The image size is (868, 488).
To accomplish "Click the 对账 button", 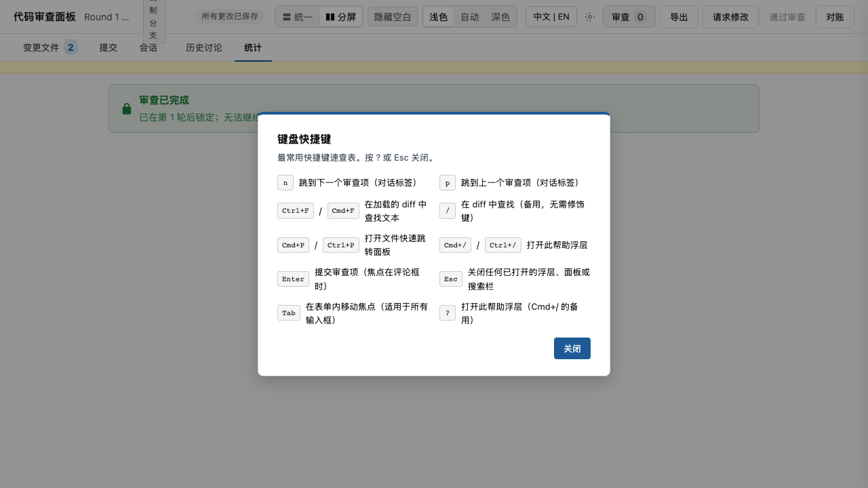I will 835,17.
